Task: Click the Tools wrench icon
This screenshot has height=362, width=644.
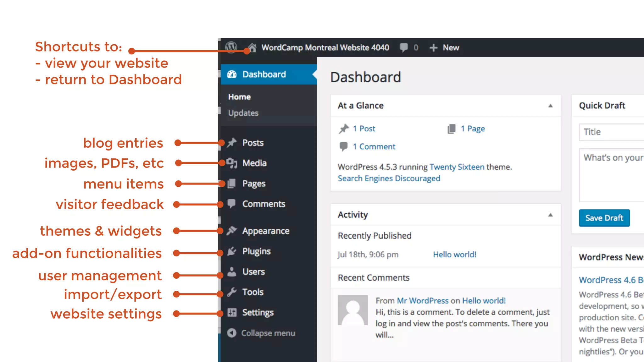Action: [x=232, y=292]
